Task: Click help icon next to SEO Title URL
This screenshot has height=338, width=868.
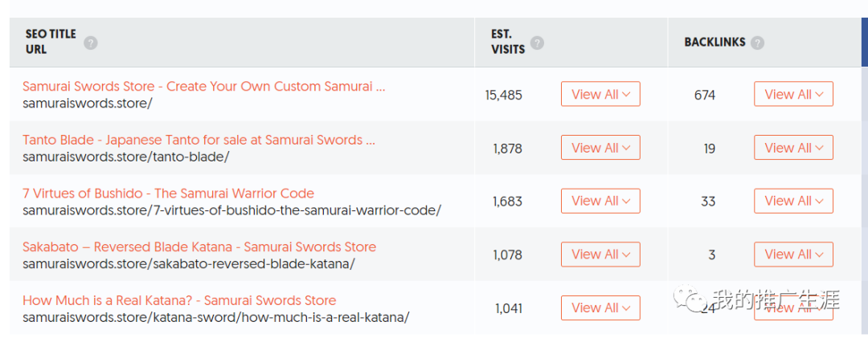Action: point(91,43)
